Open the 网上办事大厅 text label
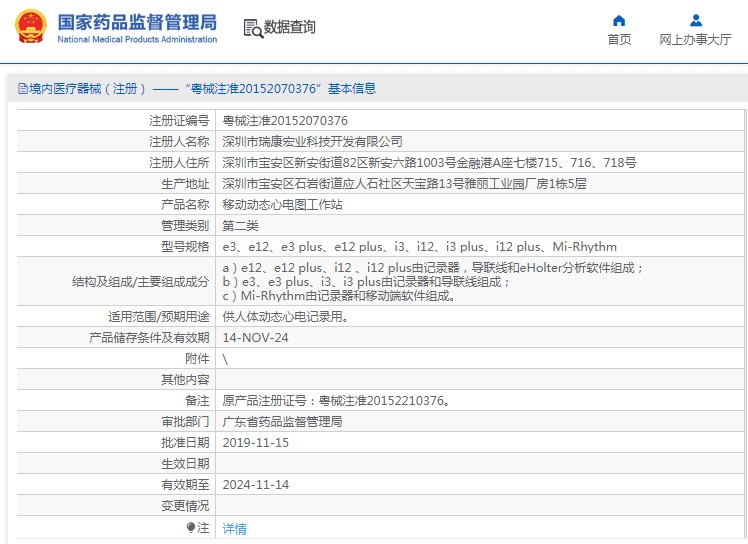748x544 pixels. tap(695, 40)
